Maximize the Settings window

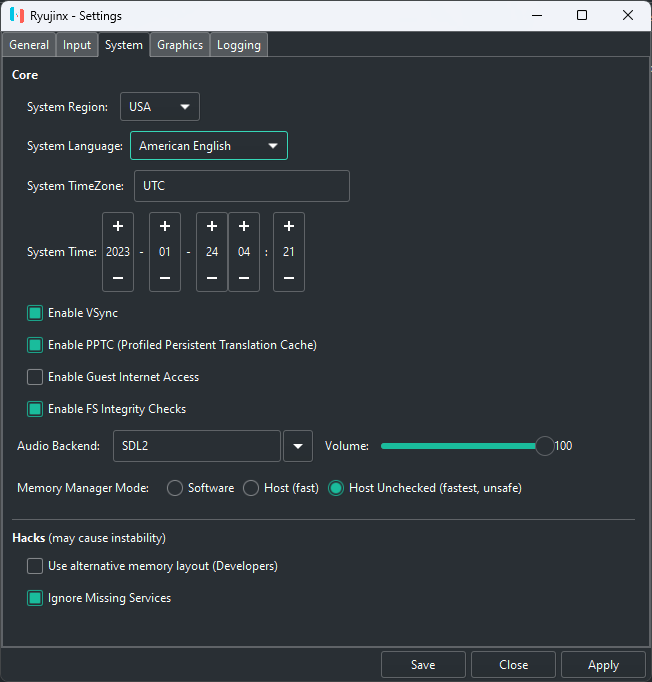point(582,16)
